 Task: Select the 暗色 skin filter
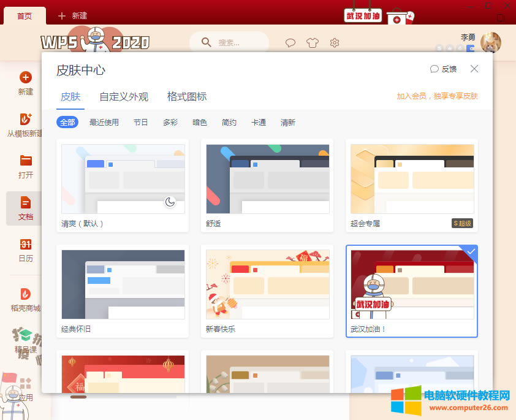tap(199, 122)
